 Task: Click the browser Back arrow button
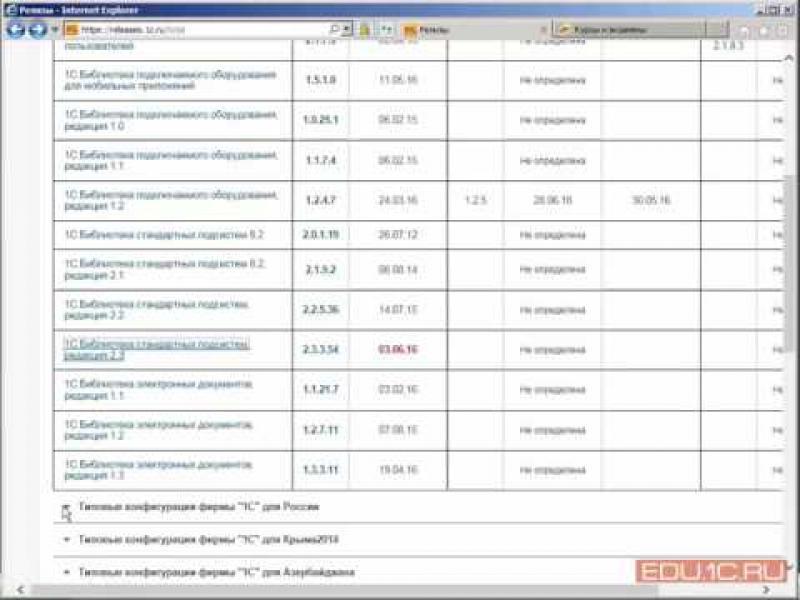[x=14, y=29]
